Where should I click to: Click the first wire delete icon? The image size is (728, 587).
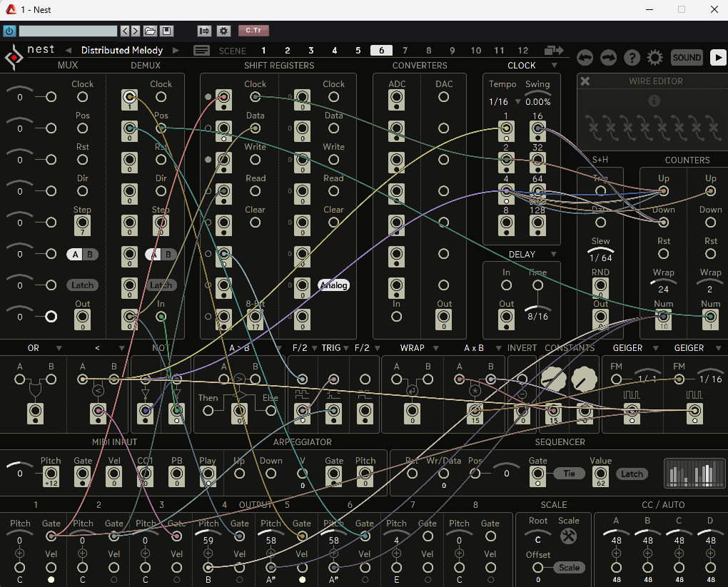(x=594, y=128)
